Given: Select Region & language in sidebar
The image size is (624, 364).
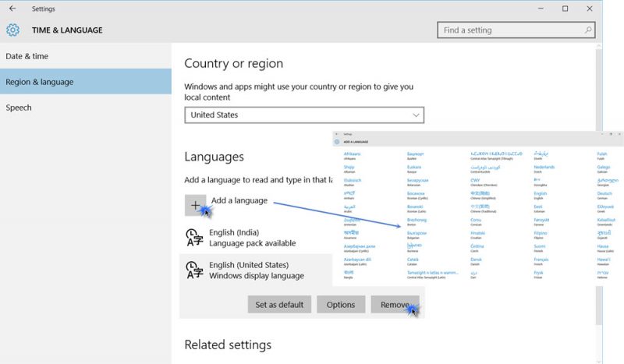Looking at the screenshot, I should [86, 82].
